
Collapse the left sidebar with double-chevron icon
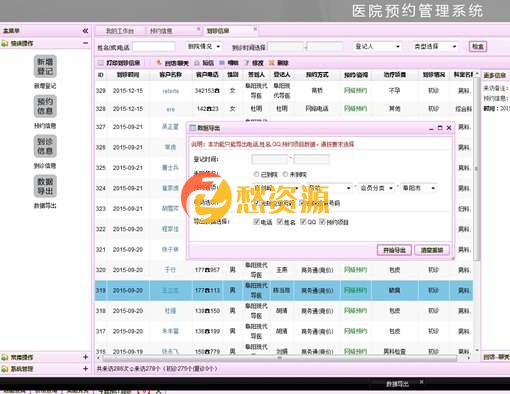pyautogui.click(x=85, y=31)
